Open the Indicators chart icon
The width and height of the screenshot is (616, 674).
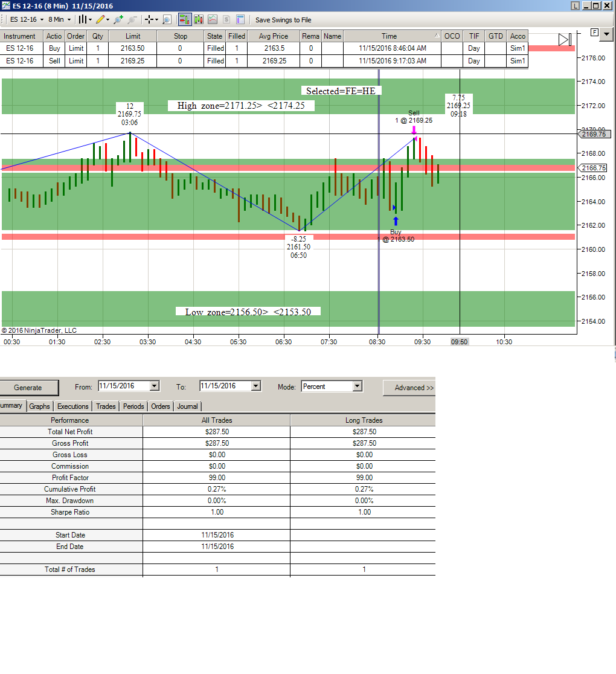(213, 19)
